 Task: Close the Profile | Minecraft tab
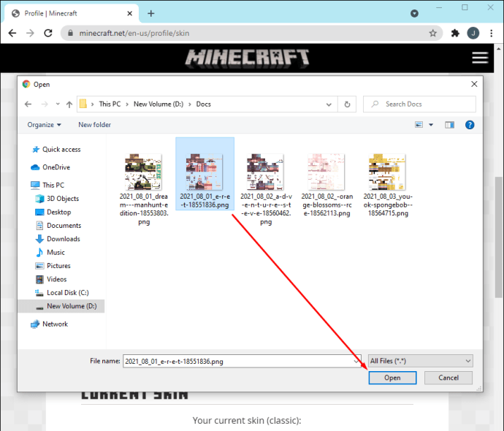(129, 13)
